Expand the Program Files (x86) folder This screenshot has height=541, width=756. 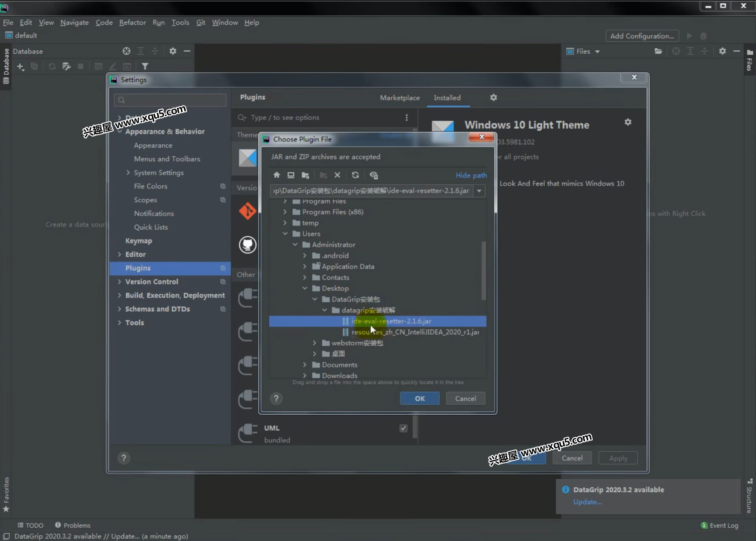285,212
